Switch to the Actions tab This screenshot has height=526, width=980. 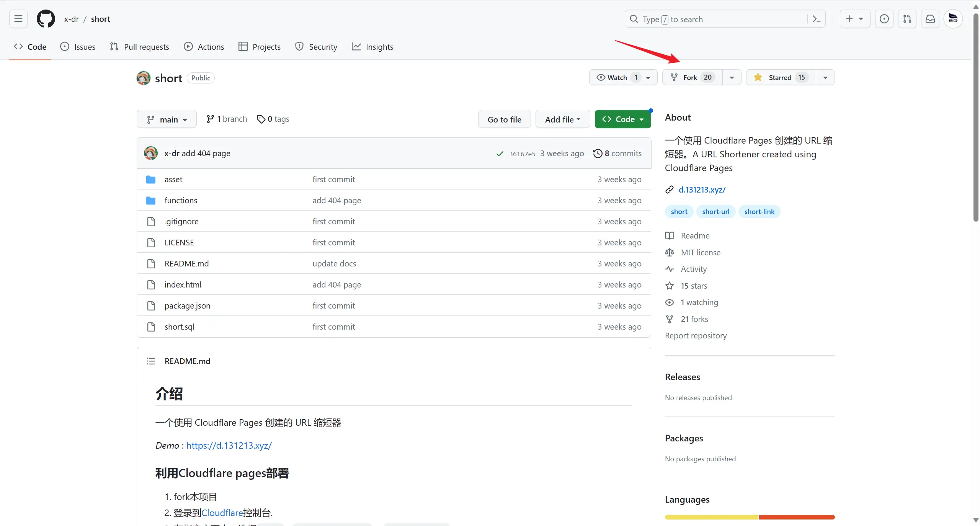(x=204, y=47)
